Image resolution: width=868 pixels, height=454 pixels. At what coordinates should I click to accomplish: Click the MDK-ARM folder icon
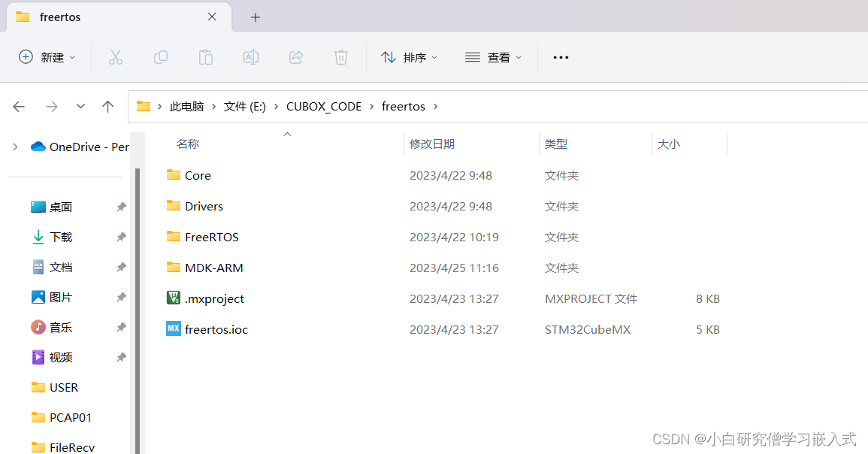(x=174, y=268)
